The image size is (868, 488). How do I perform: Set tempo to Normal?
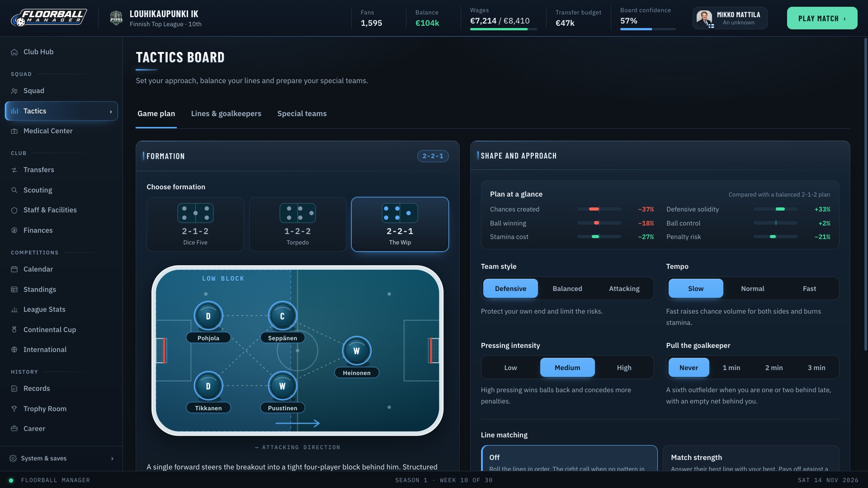752,288
